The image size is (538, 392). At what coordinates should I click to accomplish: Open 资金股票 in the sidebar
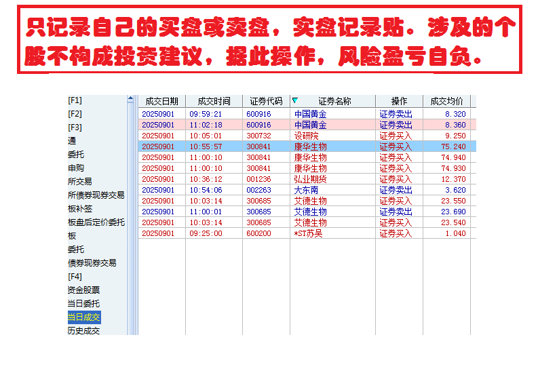click(x=83, y=290)
